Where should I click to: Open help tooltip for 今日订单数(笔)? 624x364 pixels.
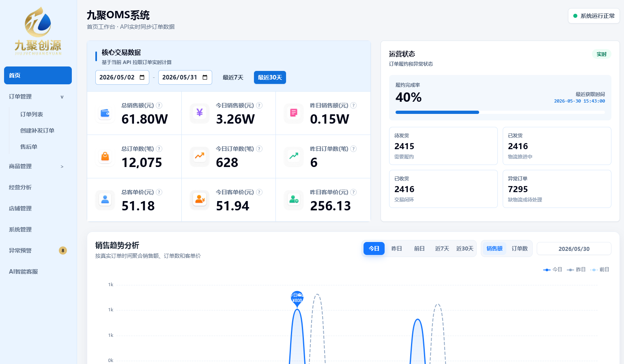coord(259,149)
